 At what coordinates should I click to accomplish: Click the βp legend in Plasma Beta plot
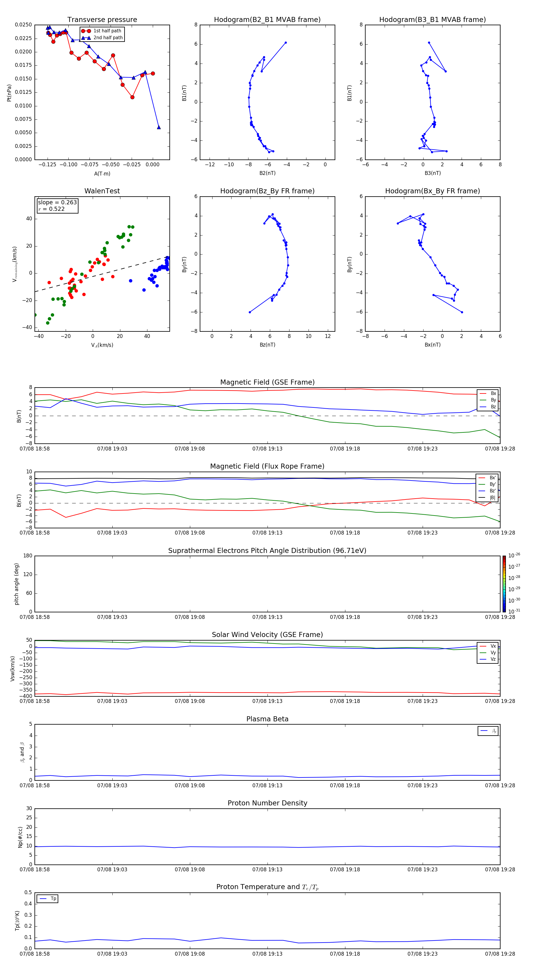(488, 731)
